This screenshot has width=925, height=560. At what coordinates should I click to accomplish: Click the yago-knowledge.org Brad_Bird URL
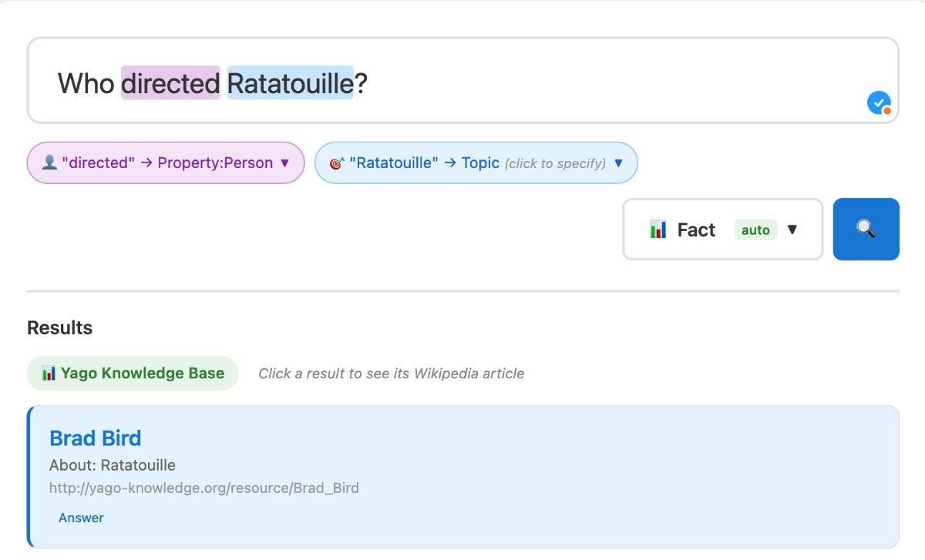pyautogui.click(x=203, y=488)
